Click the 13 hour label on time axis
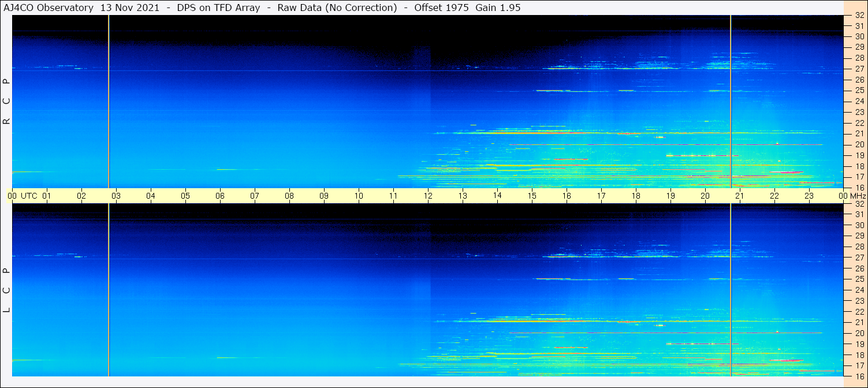 pos(463,196)
